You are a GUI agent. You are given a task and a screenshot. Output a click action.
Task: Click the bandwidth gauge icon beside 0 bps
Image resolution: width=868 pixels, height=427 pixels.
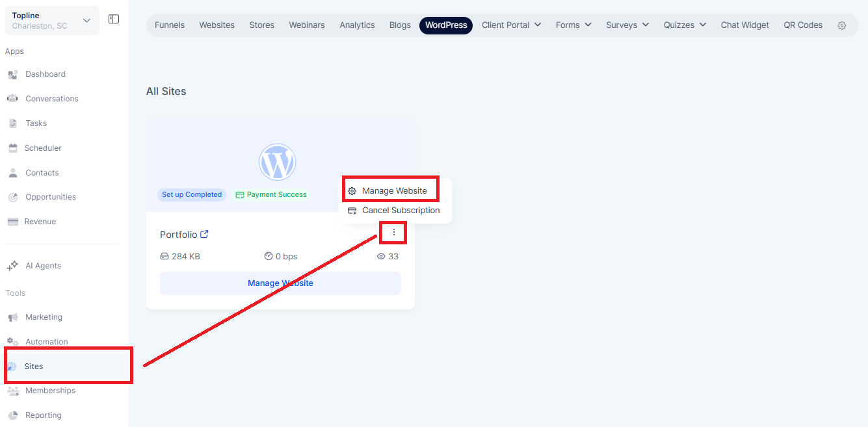[x=269, y=257]
